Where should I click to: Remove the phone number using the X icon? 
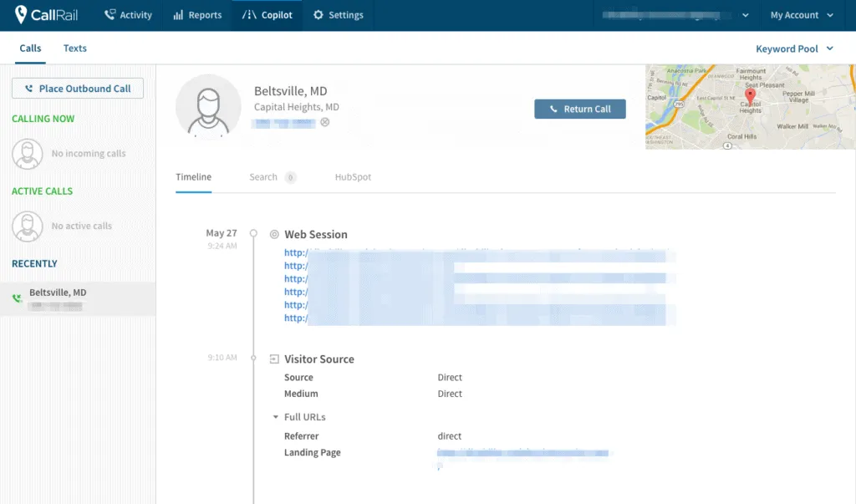[x=324, y=121]
